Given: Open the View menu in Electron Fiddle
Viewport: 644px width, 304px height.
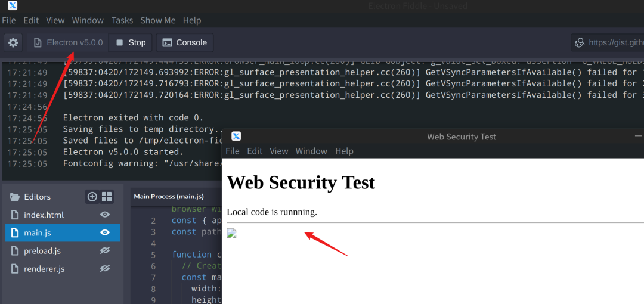Looking at the screenshot, I should 55,20.
